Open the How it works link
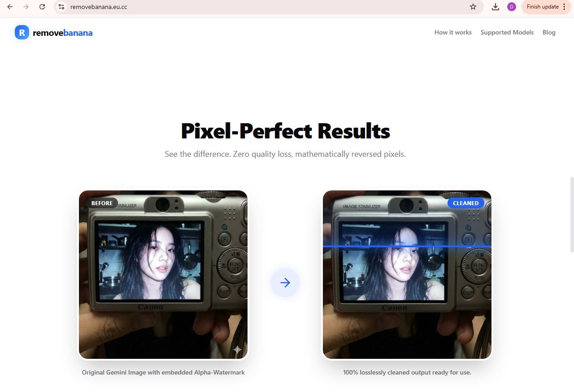 tap(453, 32)
